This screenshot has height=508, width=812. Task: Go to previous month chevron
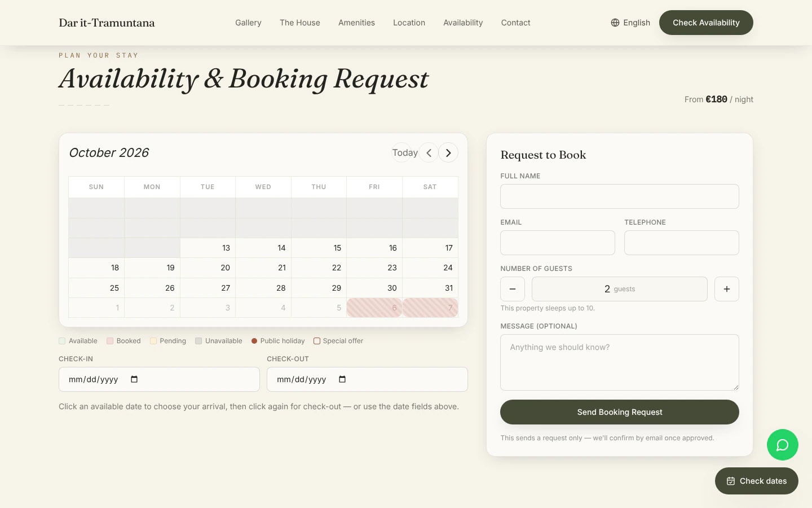[x=429, y=153]
